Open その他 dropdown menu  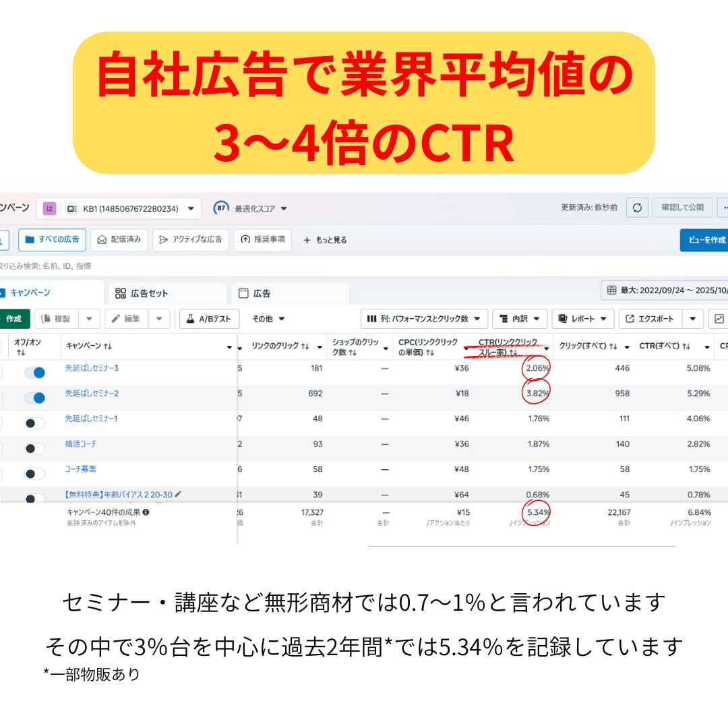pyautogui.click(x=268, y=318)
